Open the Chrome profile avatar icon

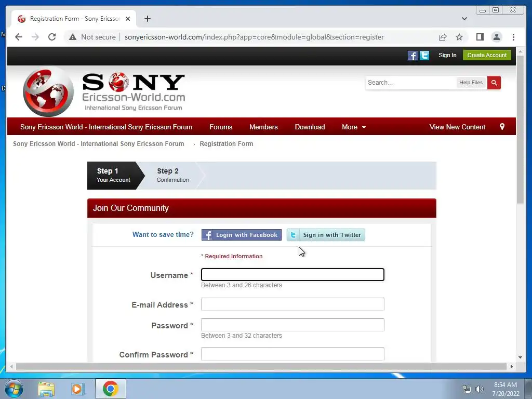496,37
